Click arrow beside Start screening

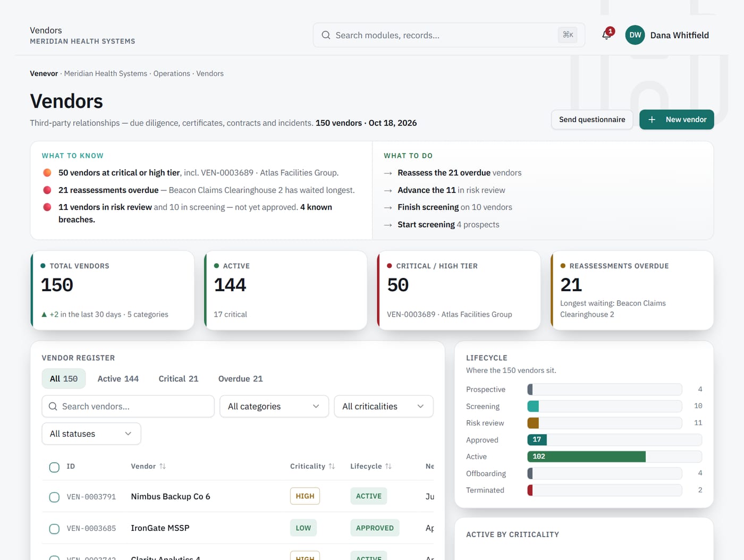point(388,225)
